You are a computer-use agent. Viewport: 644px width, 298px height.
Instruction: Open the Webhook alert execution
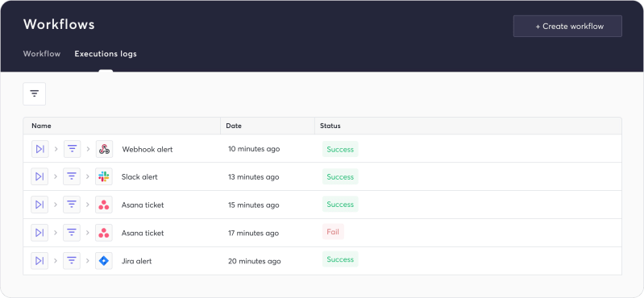point(147,150)
